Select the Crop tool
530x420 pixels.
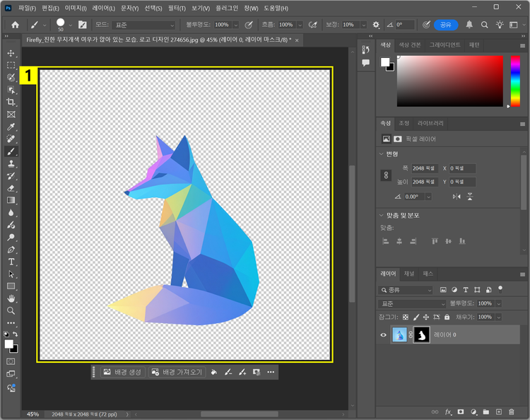tap(11, 102)
